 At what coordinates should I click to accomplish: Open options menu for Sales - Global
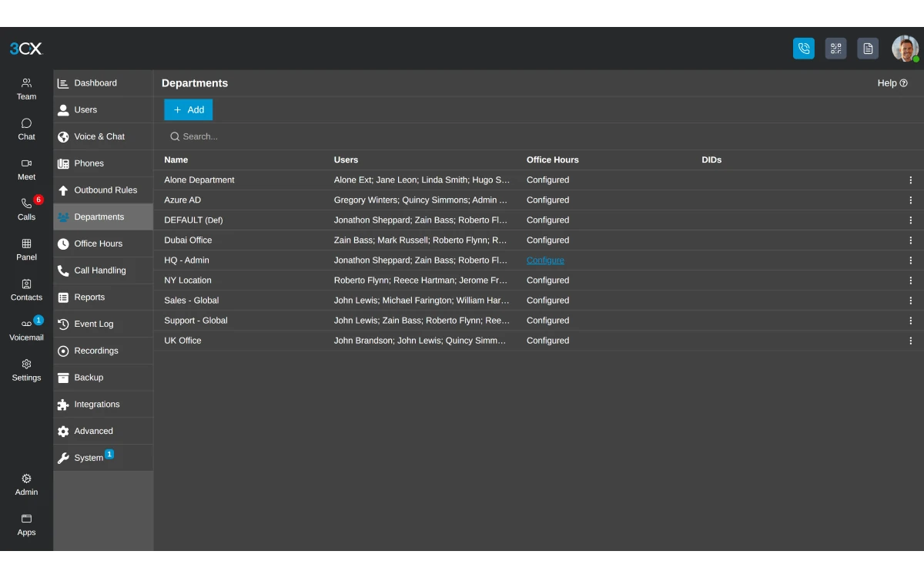coord(910,301)
